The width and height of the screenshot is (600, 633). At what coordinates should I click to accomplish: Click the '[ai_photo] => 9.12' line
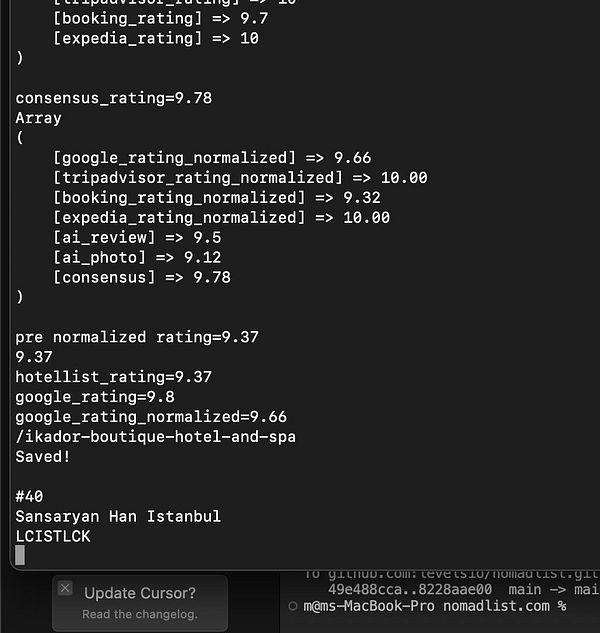click(137, 257)
